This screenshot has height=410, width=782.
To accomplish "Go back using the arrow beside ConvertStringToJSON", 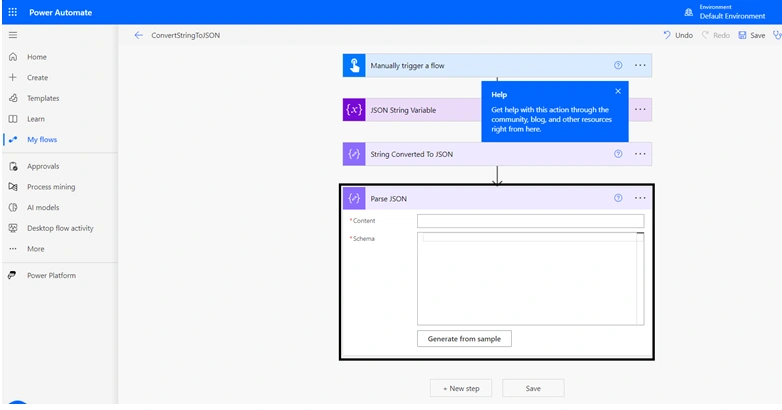I will point(139,35).
